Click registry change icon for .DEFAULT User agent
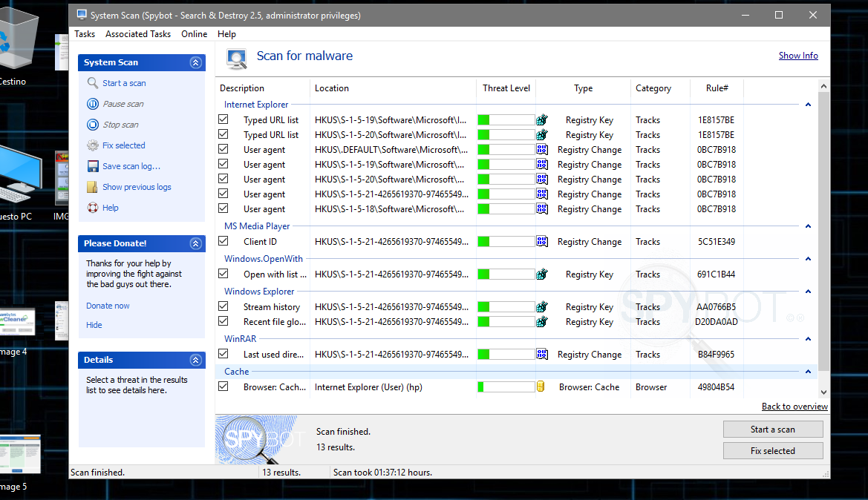 [x=542, y=149]
